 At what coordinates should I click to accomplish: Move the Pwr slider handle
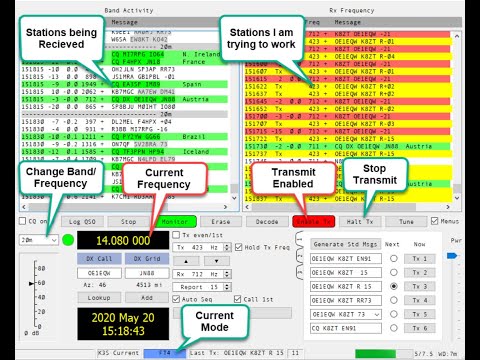(x=452, y=256)
